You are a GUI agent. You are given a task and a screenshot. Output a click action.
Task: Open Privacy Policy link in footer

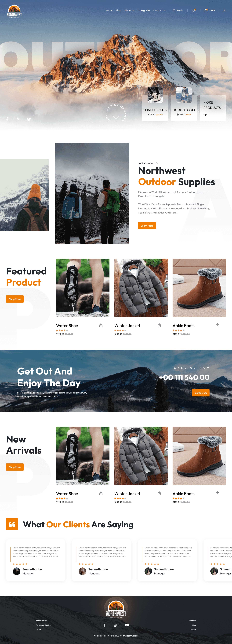(x=41, y=621)
